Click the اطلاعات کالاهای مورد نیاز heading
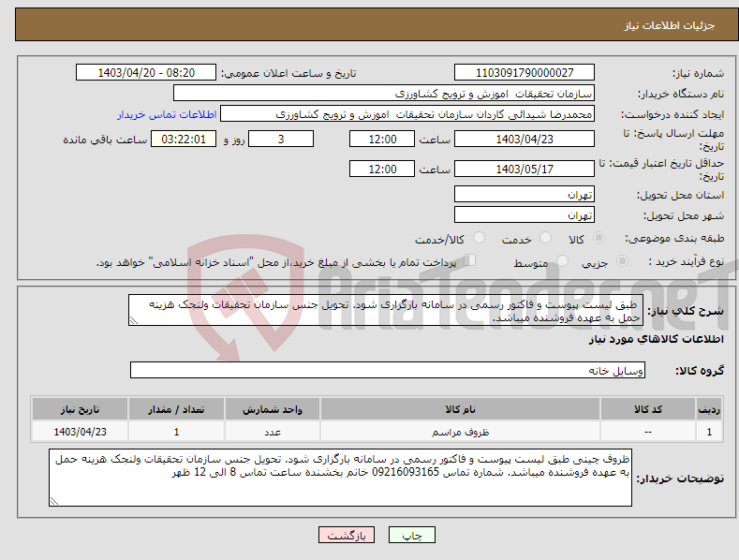 click(656, 339)
